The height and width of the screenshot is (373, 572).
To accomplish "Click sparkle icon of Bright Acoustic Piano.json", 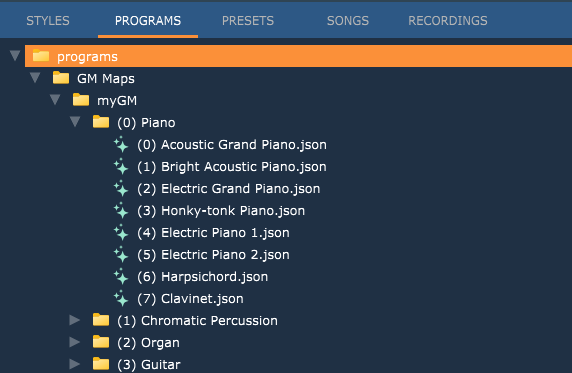I will pyautogui.click(x=121, y=166).
